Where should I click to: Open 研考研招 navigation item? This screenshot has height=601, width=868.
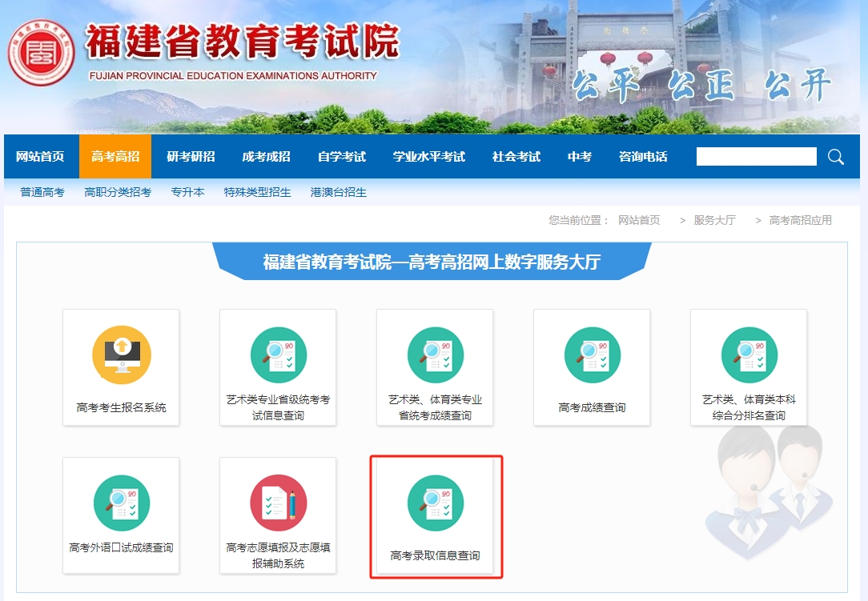click(x=191, y=157)
